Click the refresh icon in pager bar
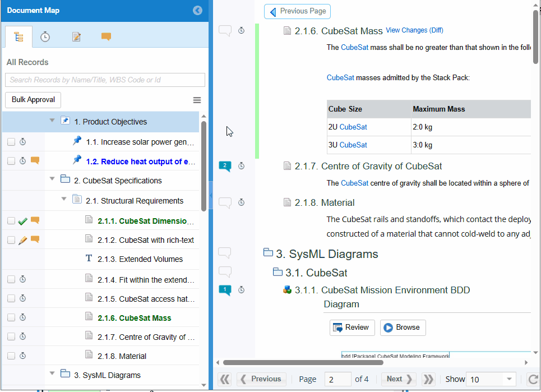The width and height of the screenshot is (541, 392). 533,379
